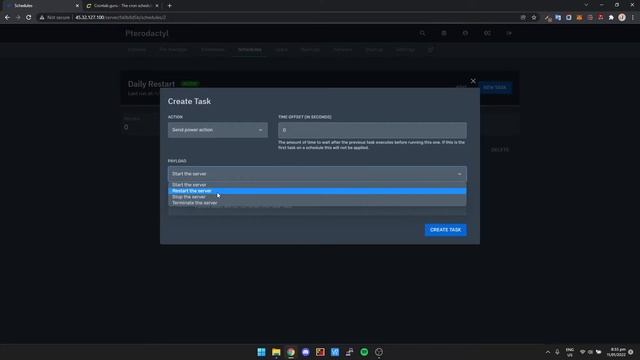The width and height of the screenshot is (640, 360).
Task: Close the Crontab.guru browser tab
Action: (157, 6)
